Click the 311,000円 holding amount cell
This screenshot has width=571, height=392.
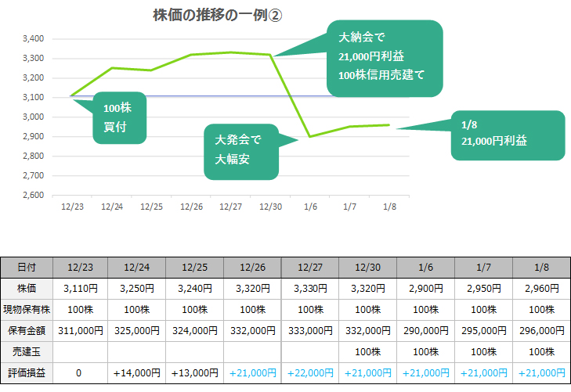click(78, 330)
